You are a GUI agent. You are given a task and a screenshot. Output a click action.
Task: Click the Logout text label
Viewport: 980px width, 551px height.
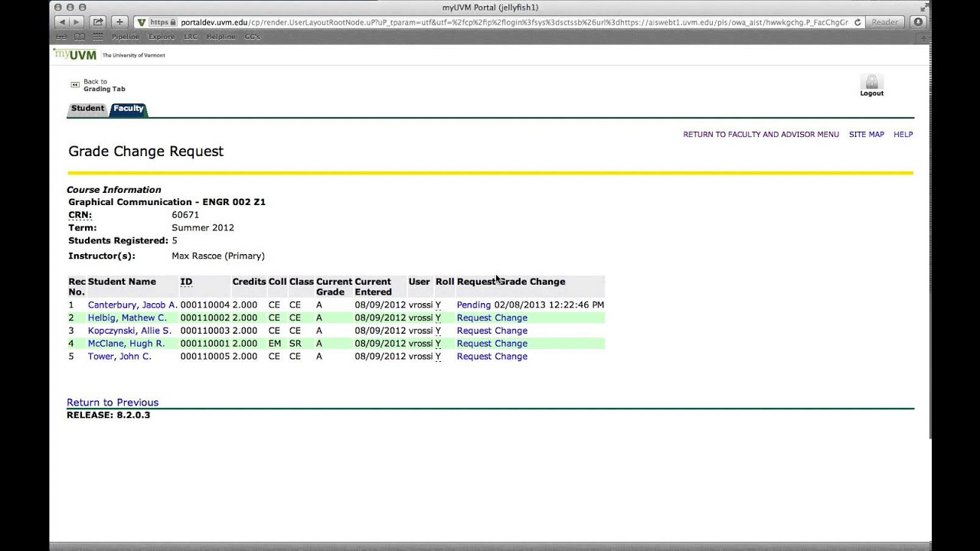point(872,93)
